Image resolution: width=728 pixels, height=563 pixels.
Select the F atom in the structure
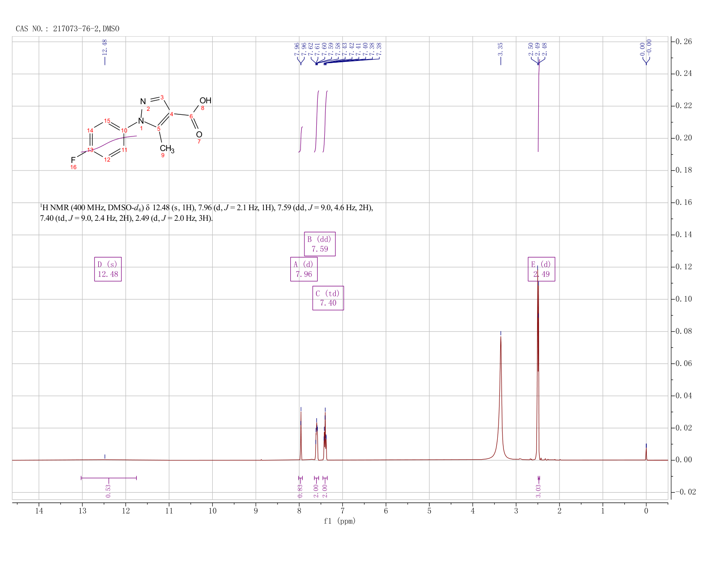coord(73,160)
